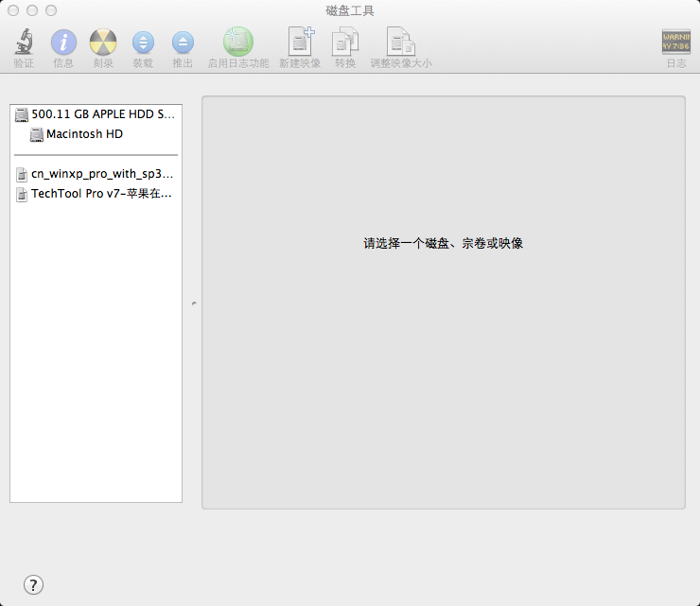Click the sidebar splitter handle
The width and height of the screenshot is (700, 606).
193,303
